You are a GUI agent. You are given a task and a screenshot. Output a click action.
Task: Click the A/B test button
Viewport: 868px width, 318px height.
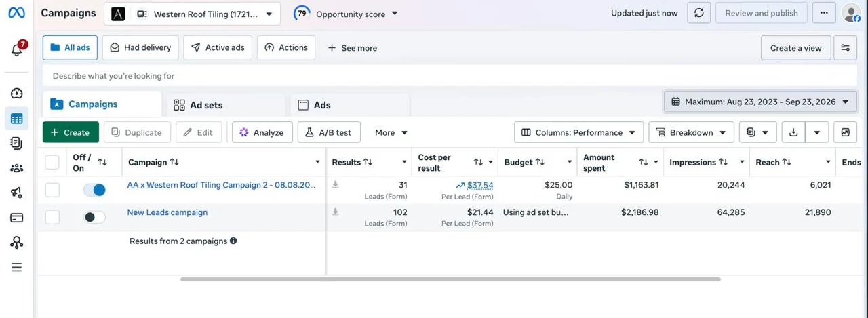tap(328, 132)
